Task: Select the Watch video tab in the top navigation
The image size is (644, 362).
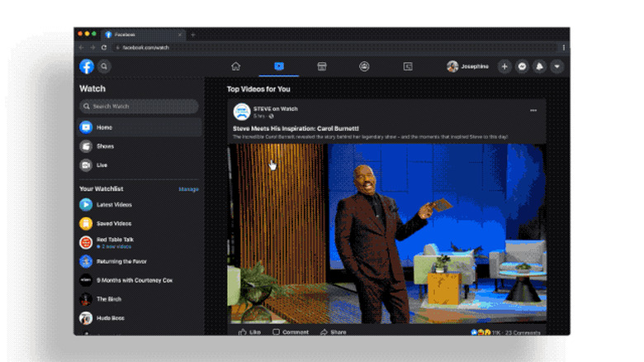Action: [279, 66]
